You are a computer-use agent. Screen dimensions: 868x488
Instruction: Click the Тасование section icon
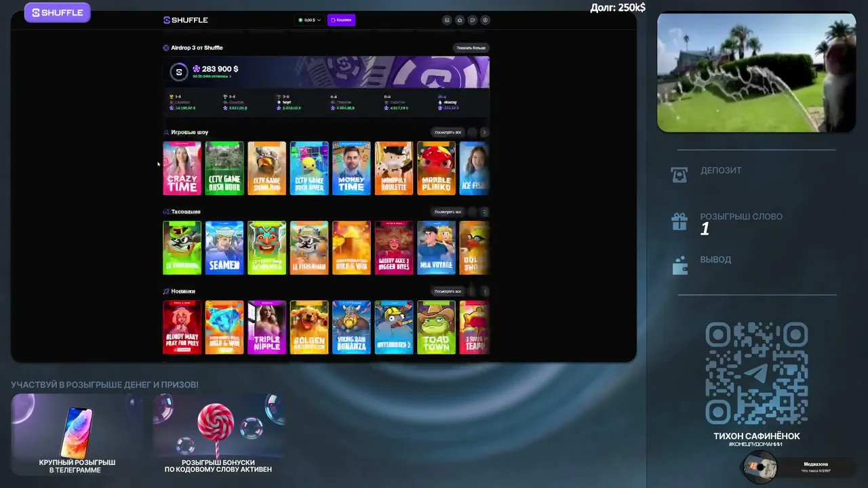coord(166,212)
